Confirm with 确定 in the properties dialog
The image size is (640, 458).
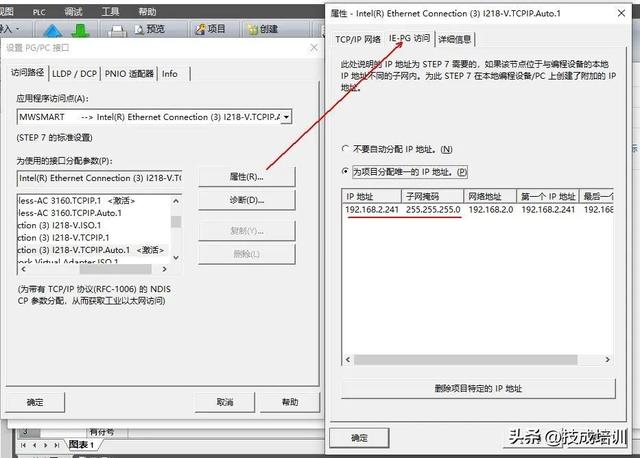click(359, 438)
